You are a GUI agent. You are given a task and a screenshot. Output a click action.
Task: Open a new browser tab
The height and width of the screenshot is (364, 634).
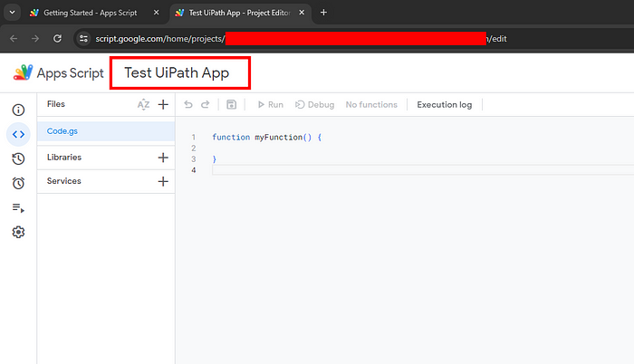[x=323, y=13]
